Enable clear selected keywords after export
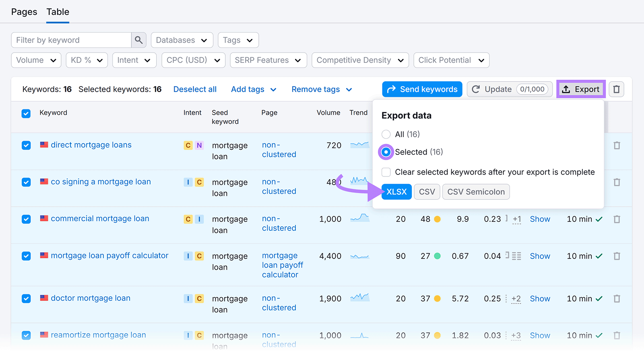The width and height of the screenshot is (644, 355). point(386,172)
